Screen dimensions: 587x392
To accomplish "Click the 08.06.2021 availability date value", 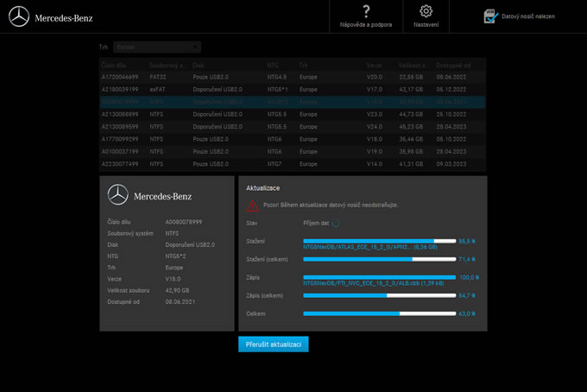I will coord(180,301).
